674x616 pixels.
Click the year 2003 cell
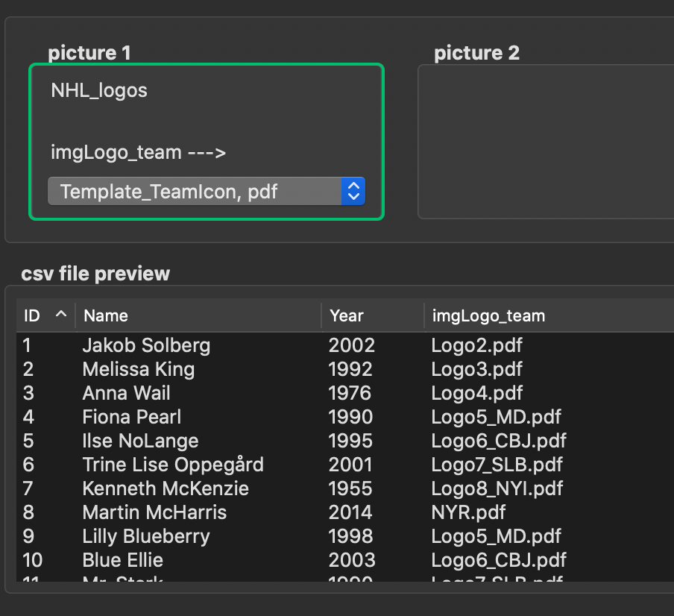(x=352, y=560)
